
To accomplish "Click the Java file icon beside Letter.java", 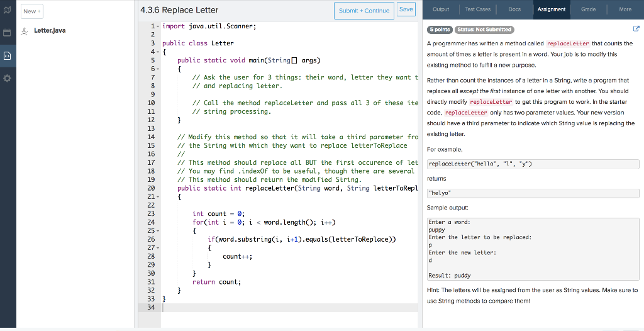I will 25,30.
